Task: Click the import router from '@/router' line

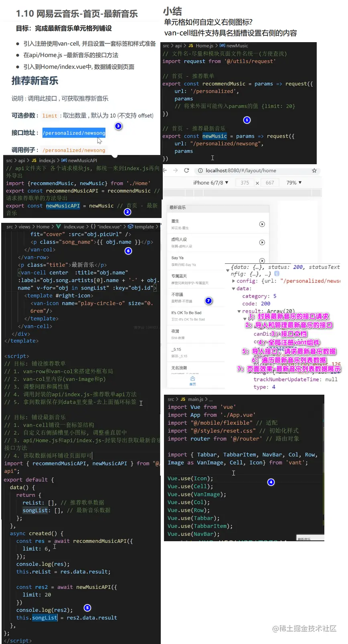Action: 233,439
